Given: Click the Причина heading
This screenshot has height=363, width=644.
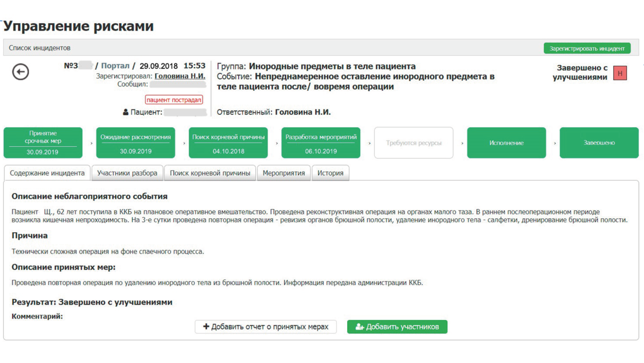Looking at the screenshot, I should [29, 236].
